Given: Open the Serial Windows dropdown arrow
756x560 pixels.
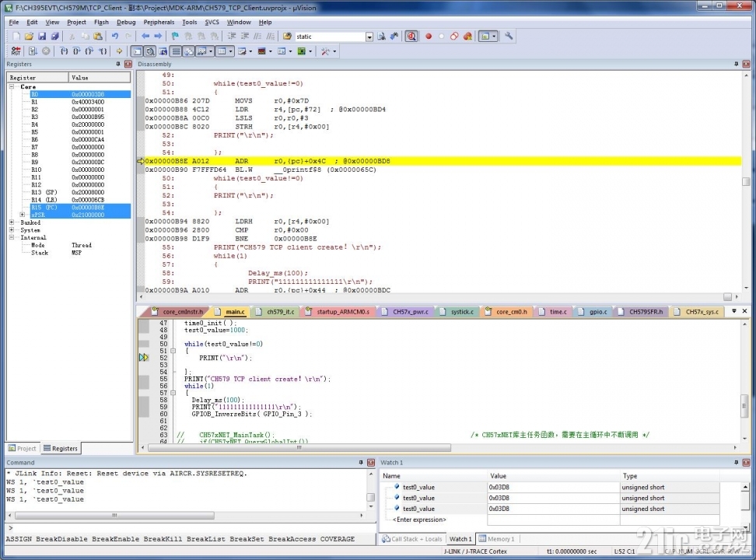Looking at the screenshot, I should click(x=250, y=51).
